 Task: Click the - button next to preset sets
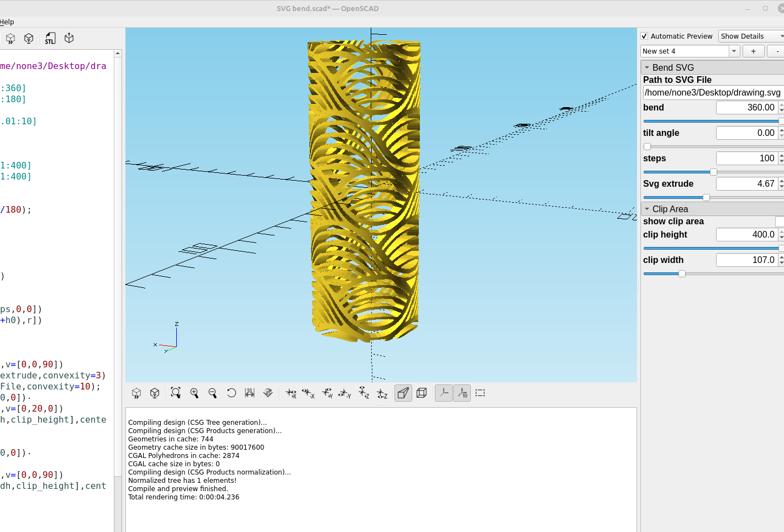[776, 51]
